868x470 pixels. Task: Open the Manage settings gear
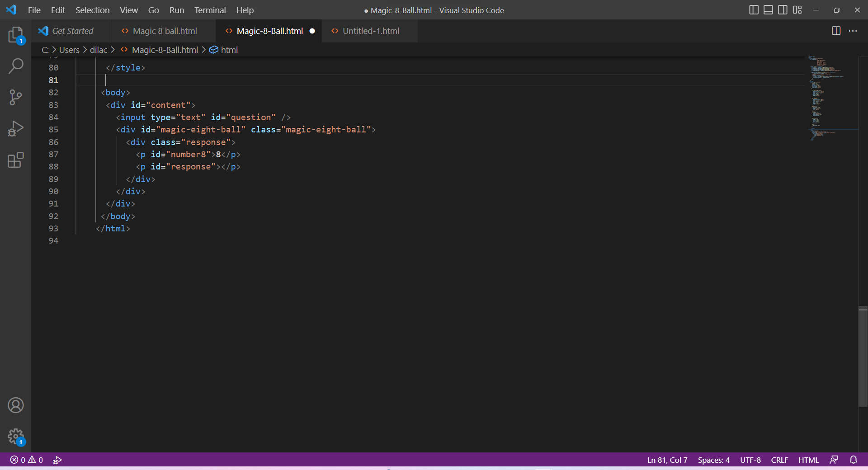(16, 437)
